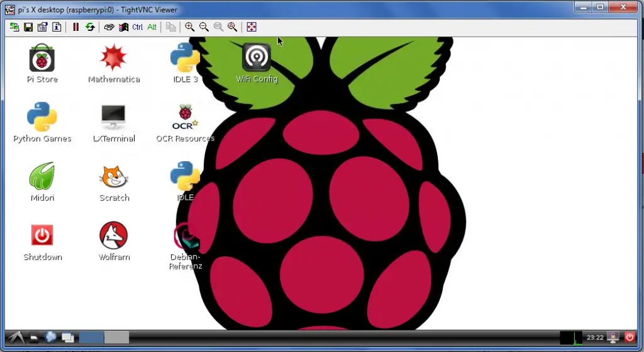Switch to the second grey workspace in pager
Screen dimensions: 644x352
(x=116, y=338)
